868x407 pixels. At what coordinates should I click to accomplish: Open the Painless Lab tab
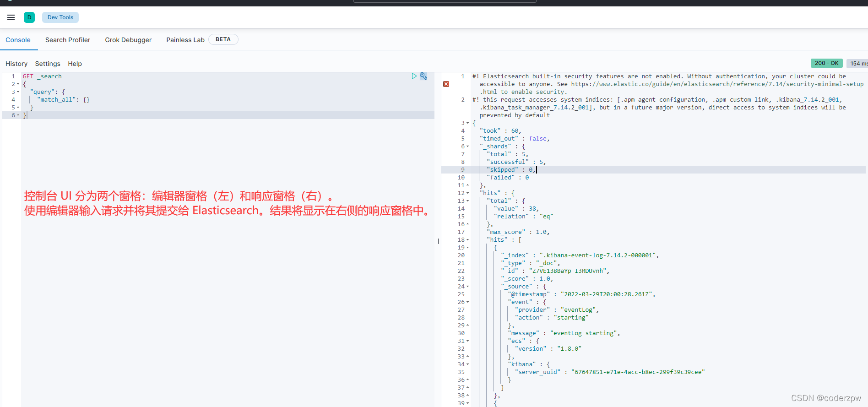click(x=185, y=40)
